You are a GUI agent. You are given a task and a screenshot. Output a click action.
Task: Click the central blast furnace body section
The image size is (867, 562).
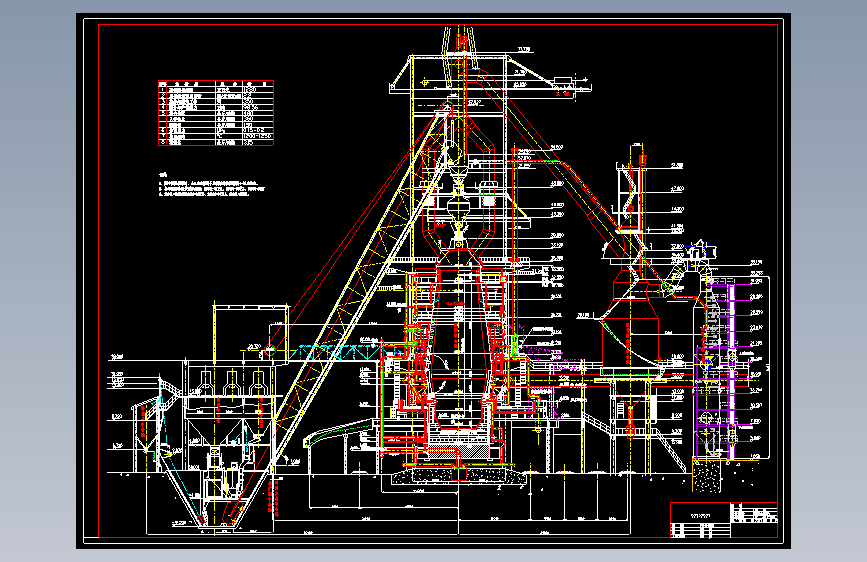458,348
